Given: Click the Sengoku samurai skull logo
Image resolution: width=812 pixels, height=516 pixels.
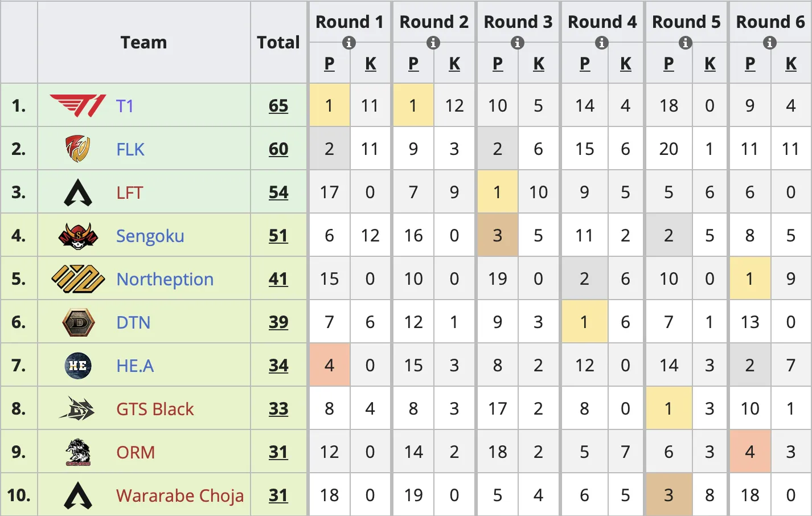Looking at the screenshot, I should click(x=78, y=236).
